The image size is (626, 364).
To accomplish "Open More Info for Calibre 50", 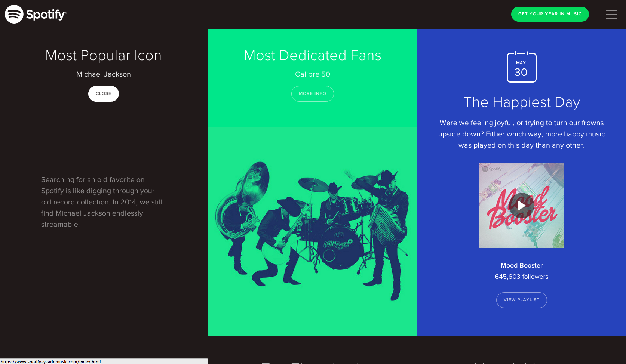I will click(313, 94).
